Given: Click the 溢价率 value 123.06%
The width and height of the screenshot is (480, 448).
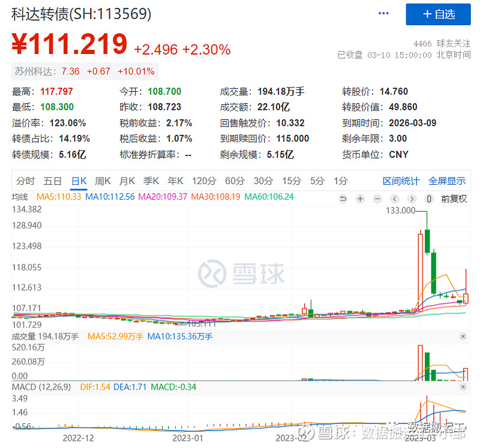Looking at the screenshot, I should click(x=68, y=123).
